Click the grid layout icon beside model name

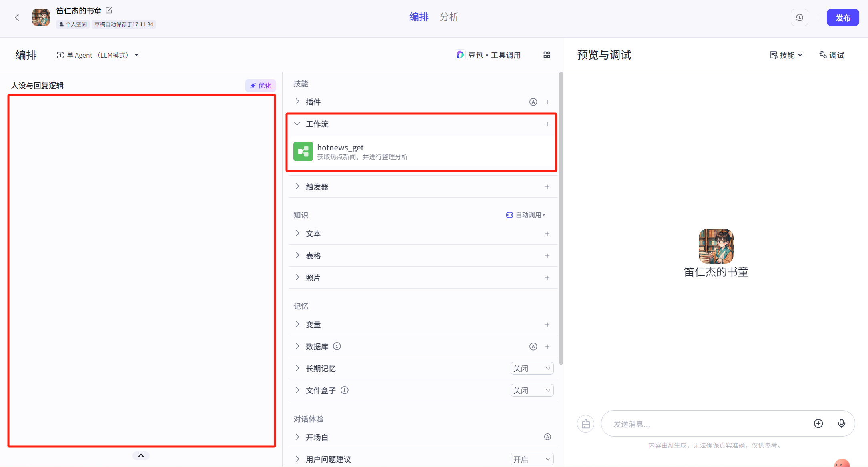click(x=547, y=55)
